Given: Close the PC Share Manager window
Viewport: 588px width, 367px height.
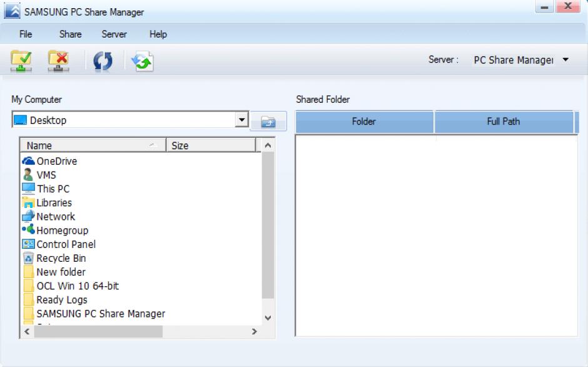Looking at the screenshot, I should click(568, 6).
